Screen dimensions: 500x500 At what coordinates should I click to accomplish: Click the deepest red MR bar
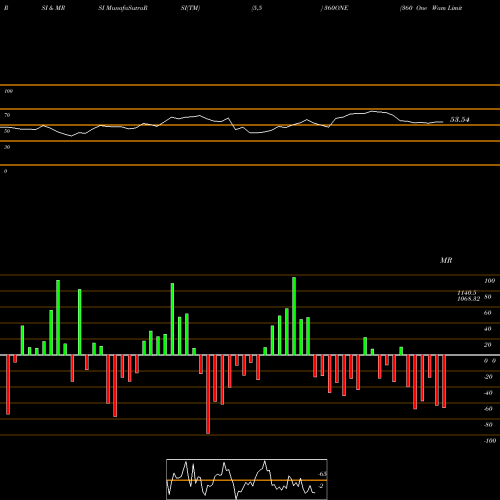(x=208, y=394)
